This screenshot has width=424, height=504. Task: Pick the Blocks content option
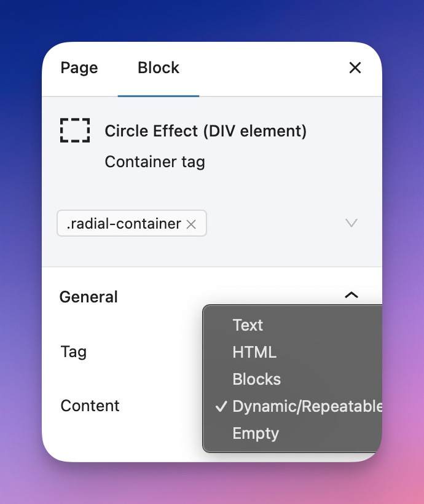[x=257, y=379]
